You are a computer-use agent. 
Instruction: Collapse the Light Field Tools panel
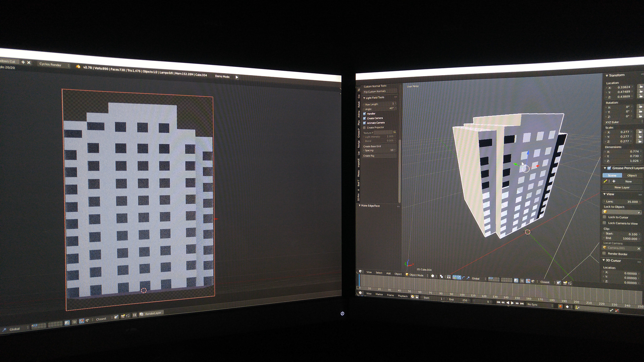coord(364,98)
